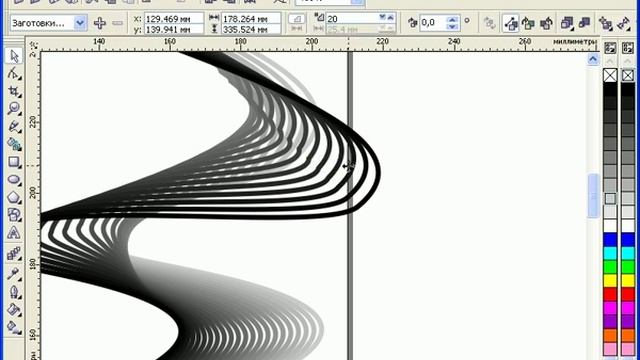Pick red swatch in second palette
The width and height of the screenshot is (640, 360).
click(x=628, y=294)
